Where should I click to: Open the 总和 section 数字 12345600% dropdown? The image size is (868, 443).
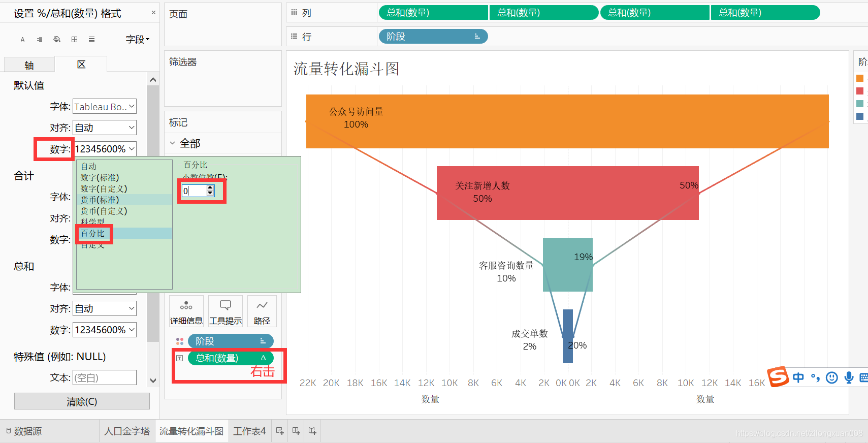tap(105, 330)
